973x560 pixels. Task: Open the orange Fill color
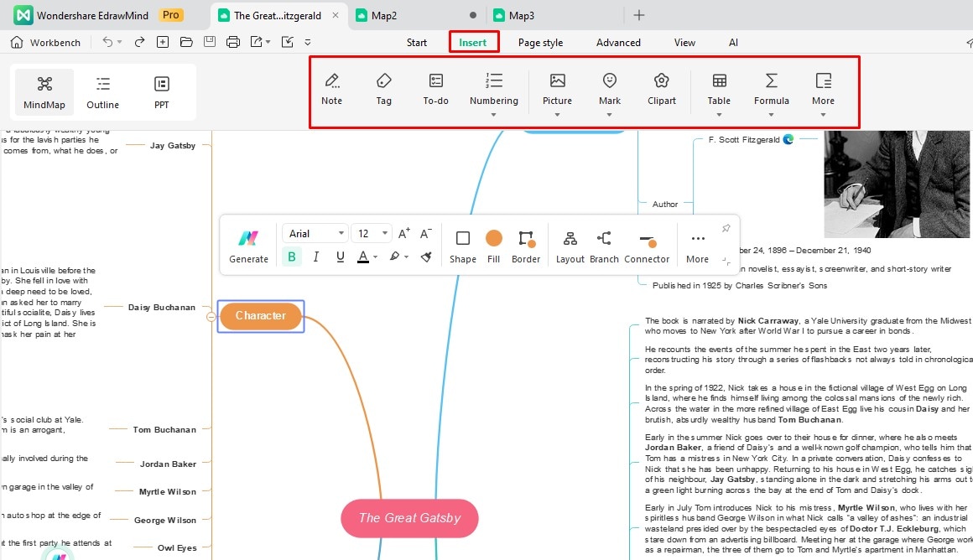tap(494, 246)
